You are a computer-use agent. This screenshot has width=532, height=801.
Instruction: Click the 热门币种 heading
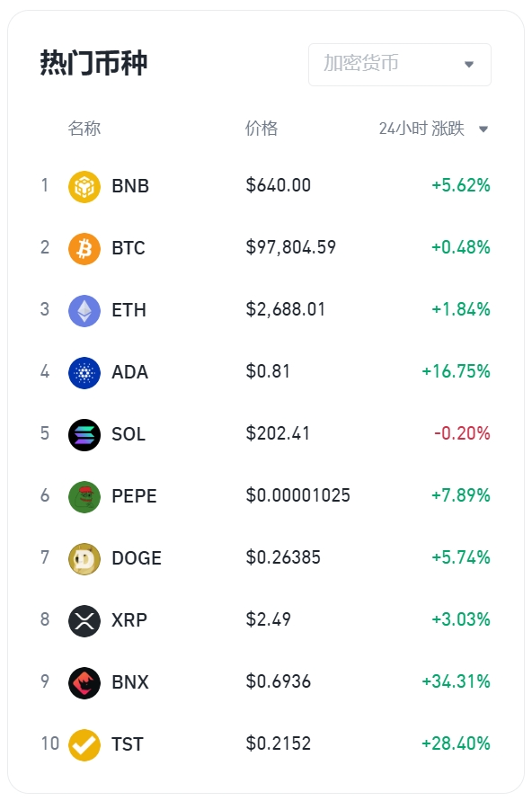pyautogui.click(x=94, y=63)
